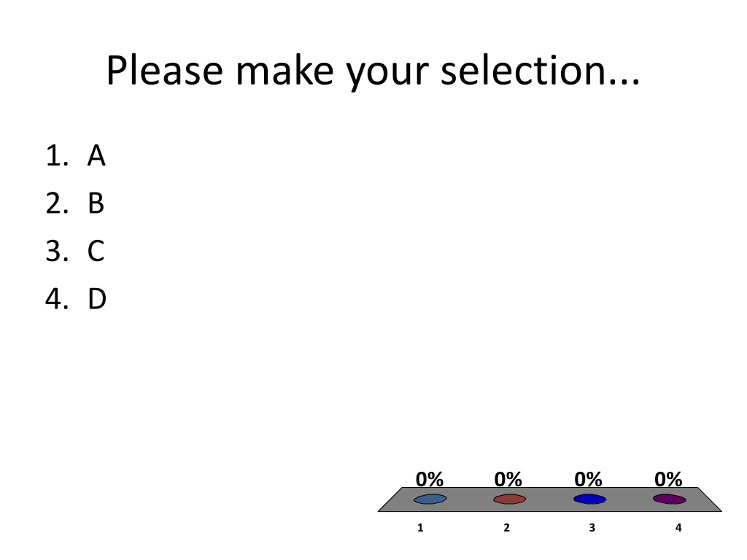Click the list number 2.
This screenshot has height=560, width=747.
click(57, 203)
